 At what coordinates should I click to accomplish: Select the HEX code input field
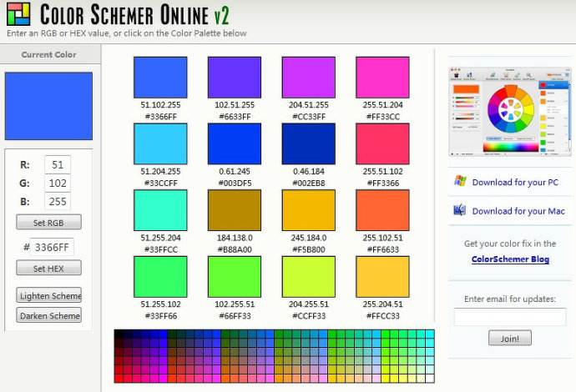pos(53,247)
